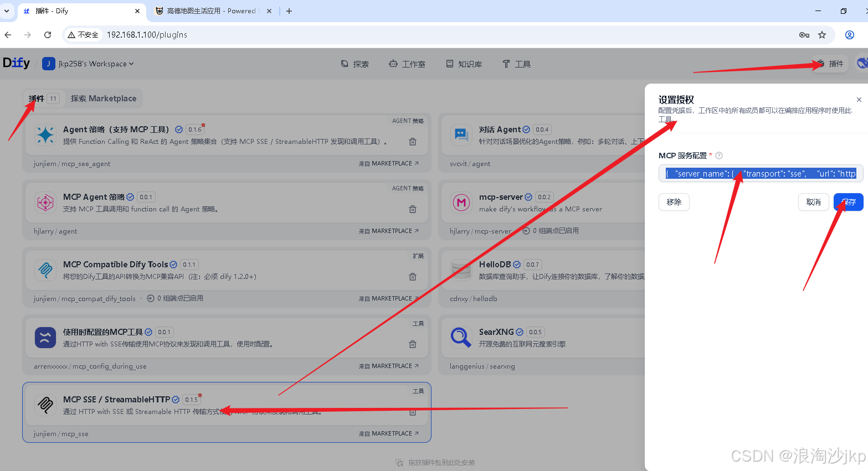This screenshot has width=868, height=471.
Task: Click the MCP 服务配置 help icon
Action: point(719,156)
